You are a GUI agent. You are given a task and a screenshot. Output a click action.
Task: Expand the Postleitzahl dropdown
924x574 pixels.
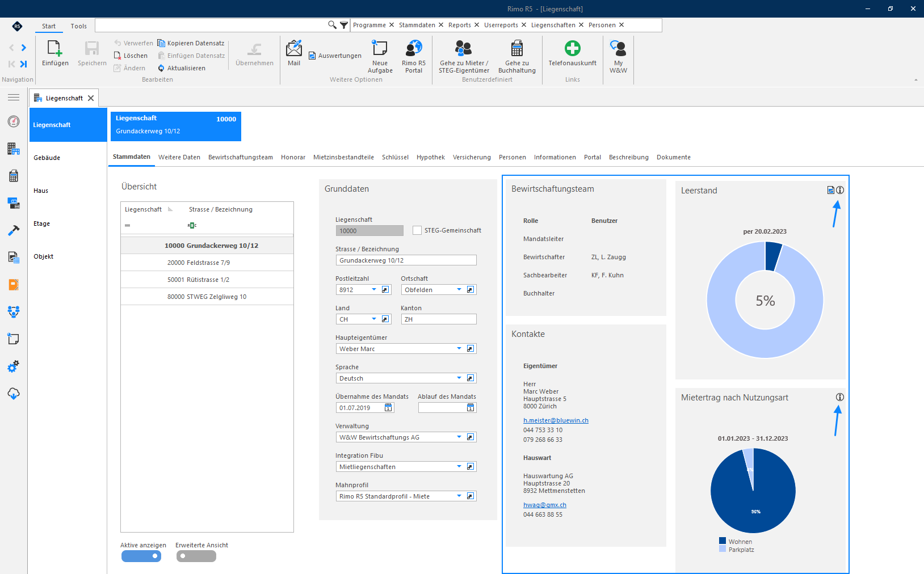click(x=374, y=289)
